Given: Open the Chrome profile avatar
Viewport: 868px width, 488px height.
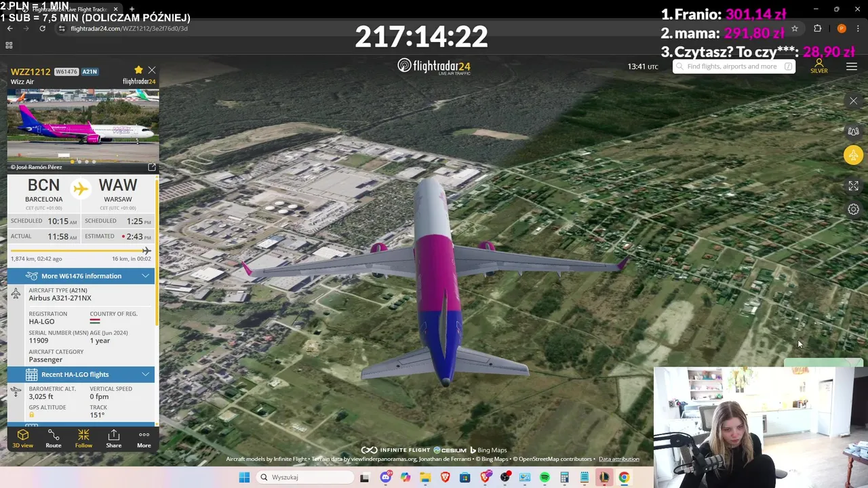Looking at the screenshot, I should point(842,28).
